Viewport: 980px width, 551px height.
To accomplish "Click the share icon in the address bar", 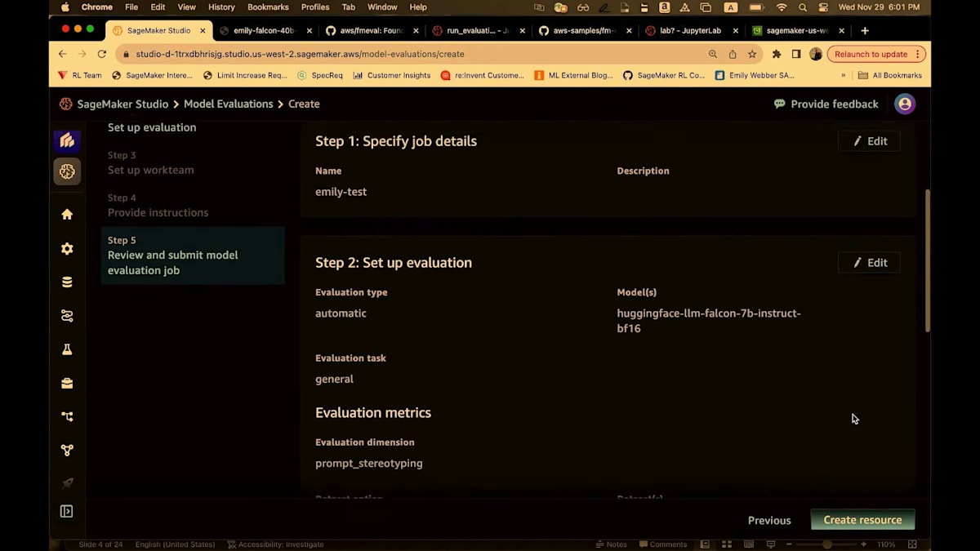I will tap(733, 54).
